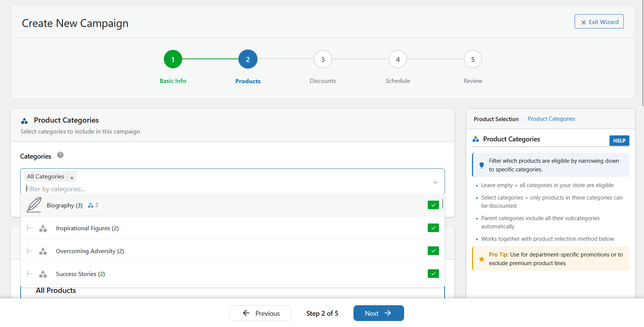Image resolution: width=644 pixels, height=327 pixels.
Task: Toggle the Success Stories checkbox
Action: click(433, 274)
